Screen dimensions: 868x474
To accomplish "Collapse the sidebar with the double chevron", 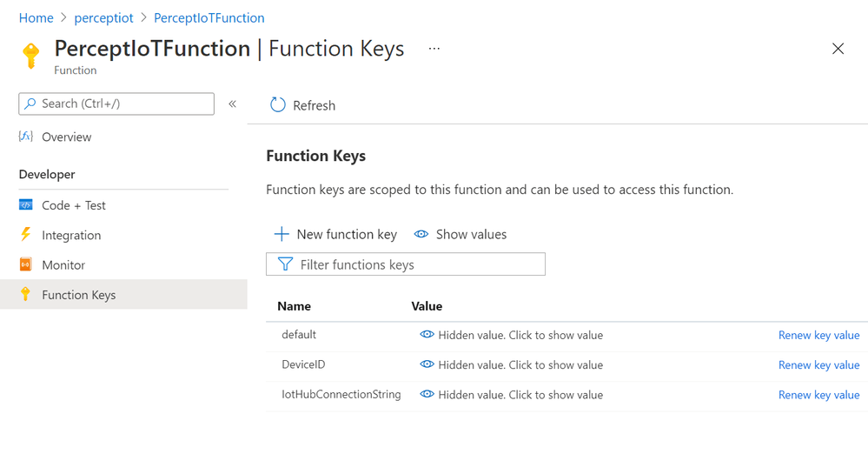I will coord(233,103).
